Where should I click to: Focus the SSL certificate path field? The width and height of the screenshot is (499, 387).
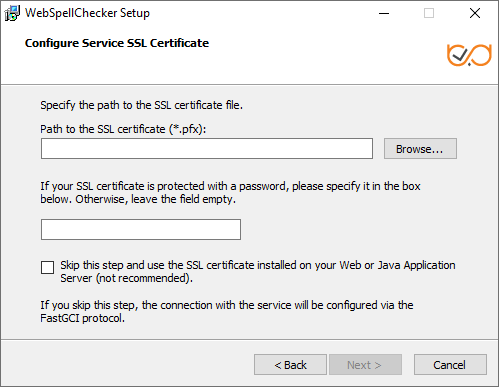[207, 149]
